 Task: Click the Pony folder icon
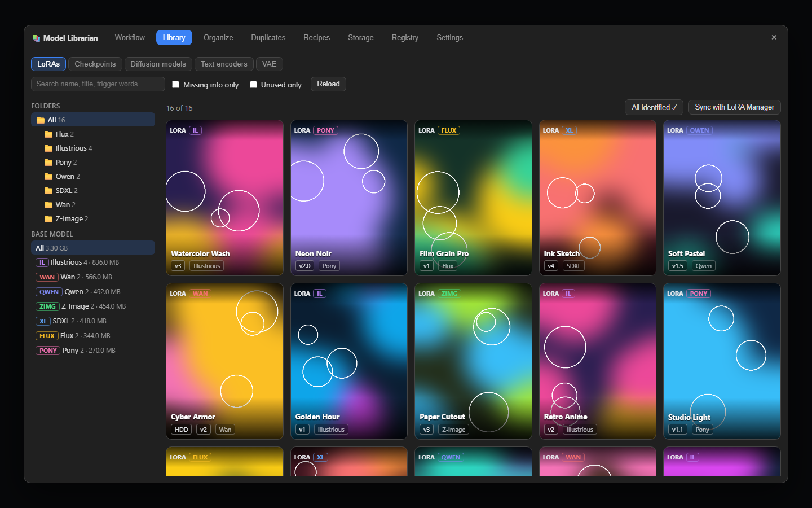48,163
